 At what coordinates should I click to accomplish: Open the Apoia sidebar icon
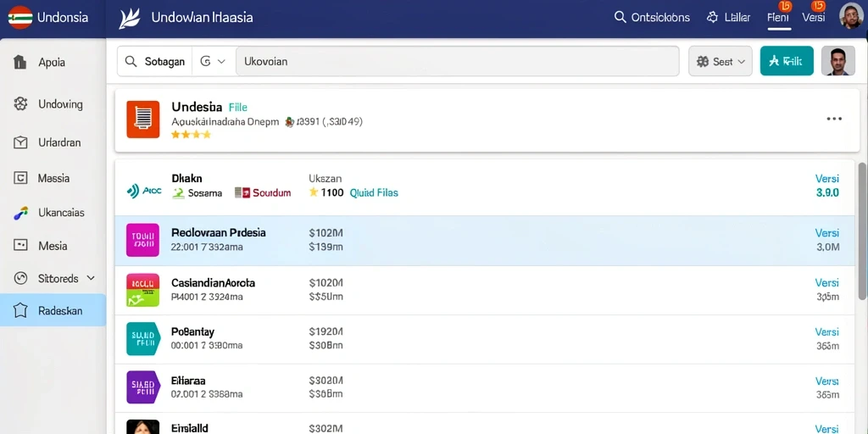(x=20, y=62)
